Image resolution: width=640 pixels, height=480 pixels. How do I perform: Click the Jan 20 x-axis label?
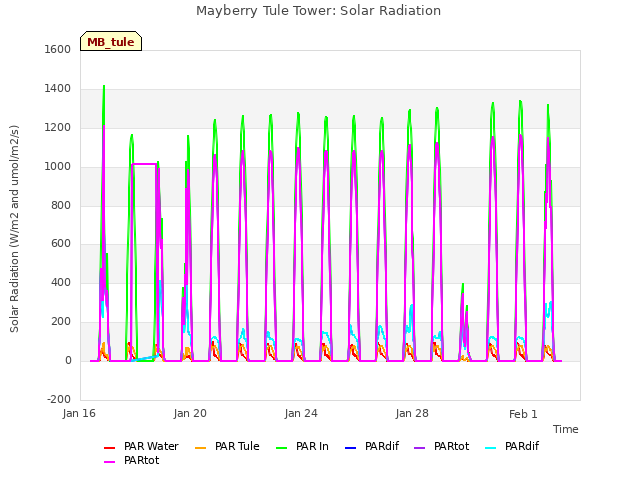pos(190,413)
